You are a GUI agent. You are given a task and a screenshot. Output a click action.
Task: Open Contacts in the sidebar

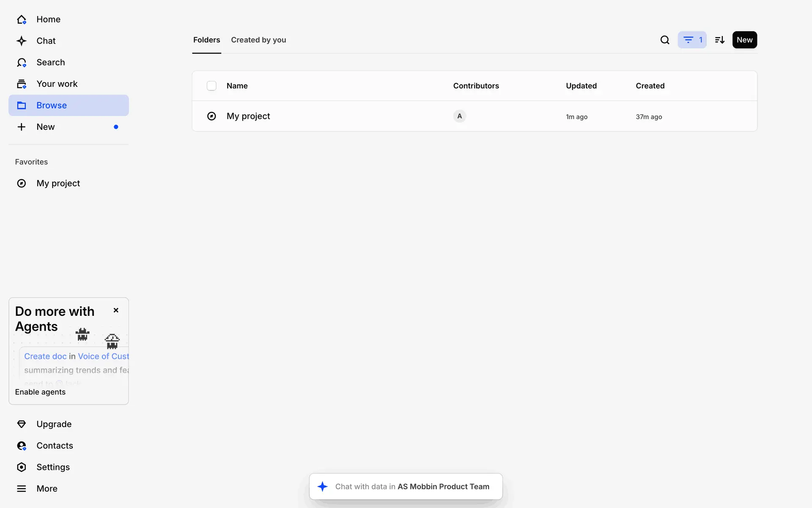(x=55, y=446)
